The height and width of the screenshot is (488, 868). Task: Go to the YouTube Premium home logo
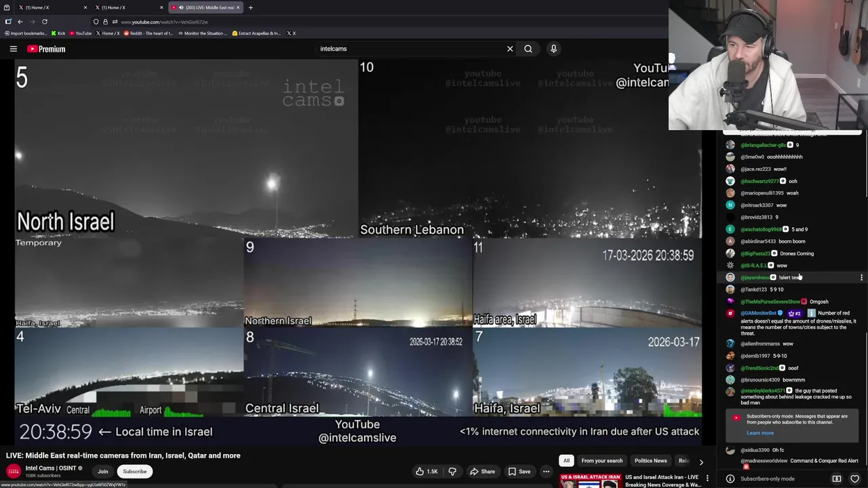tap(46, 49)
